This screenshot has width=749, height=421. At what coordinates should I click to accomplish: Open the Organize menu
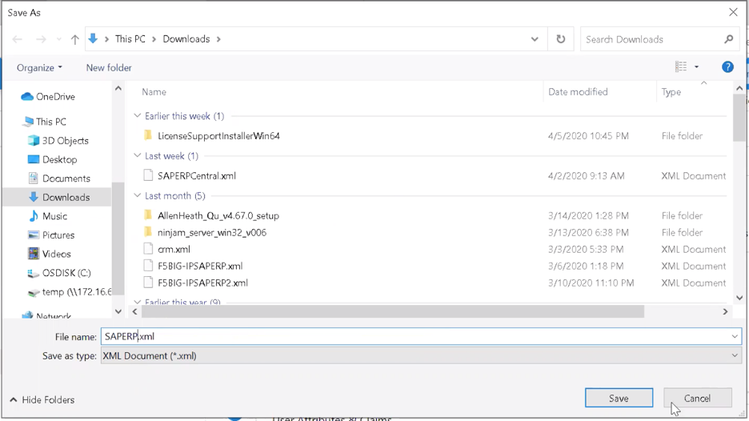pos(39,68)
